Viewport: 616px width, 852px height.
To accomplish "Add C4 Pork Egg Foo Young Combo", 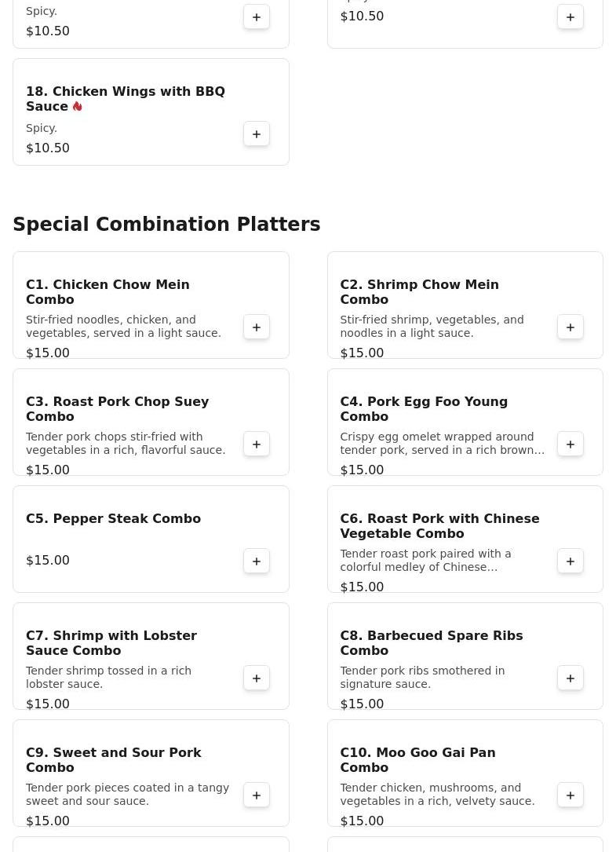I will [570, 444].
